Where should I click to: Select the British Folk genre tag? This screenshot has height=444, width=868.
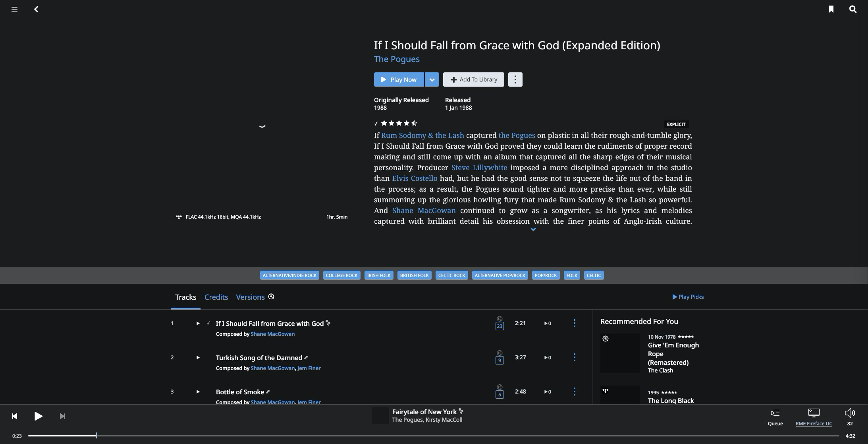tap(414, 275)
